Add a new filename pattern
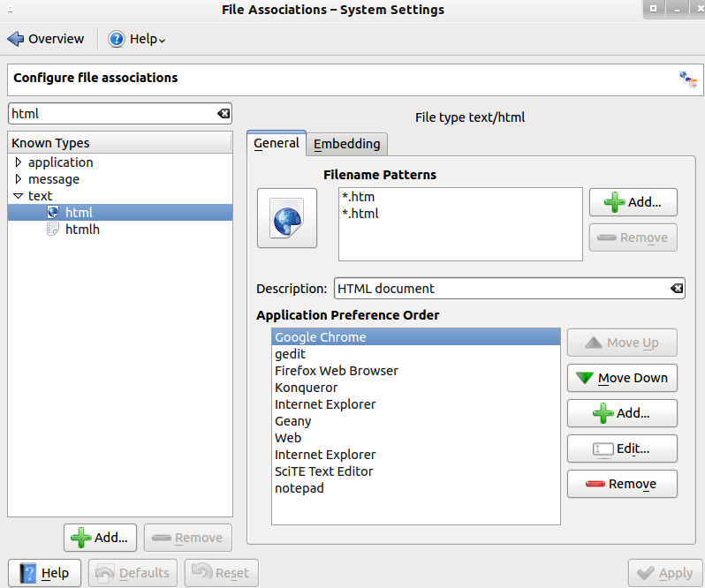The width and height of the screenshot is (705, 588). pos(633,202)
